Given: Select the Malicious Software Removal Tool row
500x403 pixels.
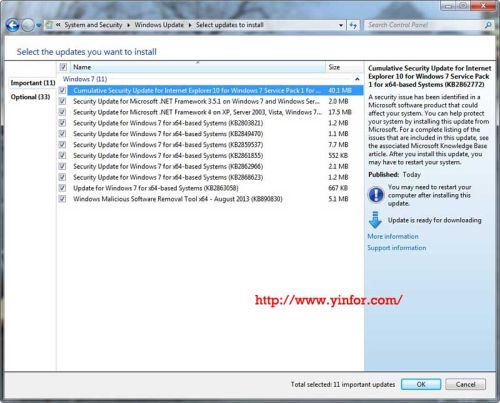Looking at the screenshot, I should coord(215,199).
